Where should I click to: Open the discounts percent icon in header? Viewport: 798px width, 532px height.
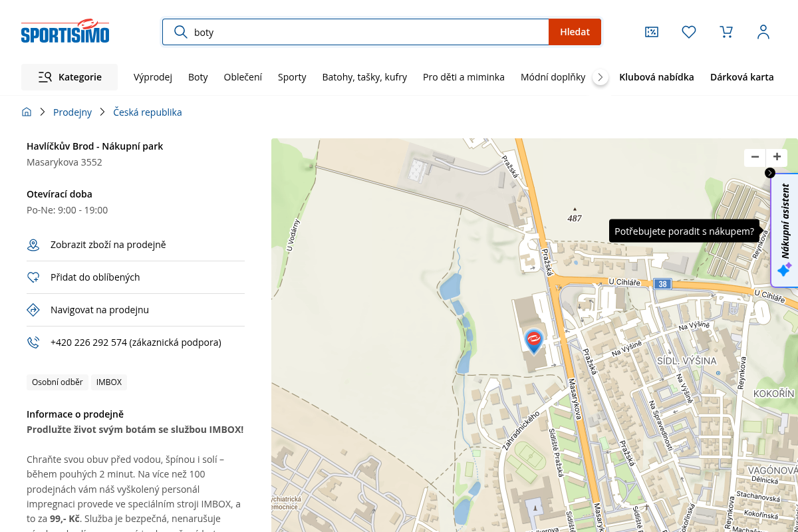point(652,32)
